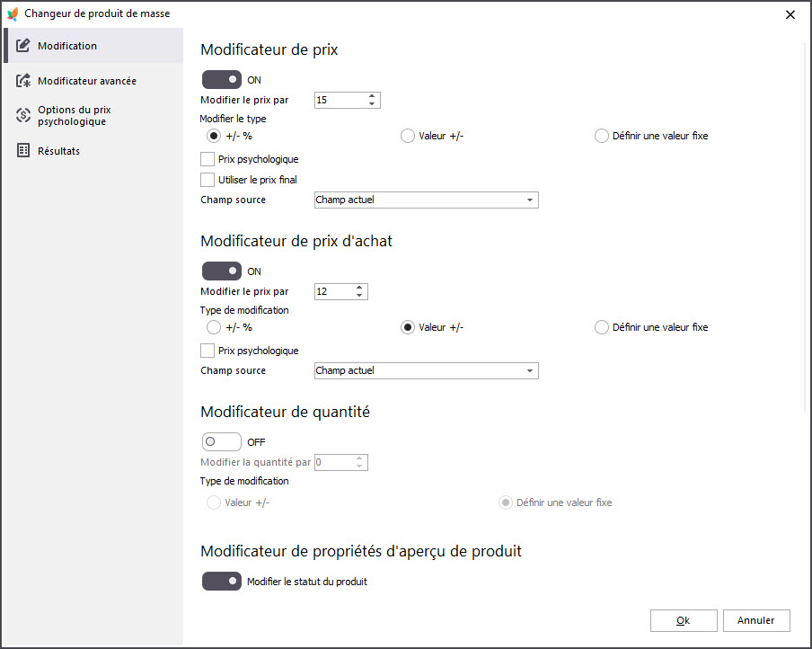The height and width of the screenshot is (649, 812).
Task: Enable the Modificateur de quantité toggle
Action: pyautogui.click(x=222, y=442)
